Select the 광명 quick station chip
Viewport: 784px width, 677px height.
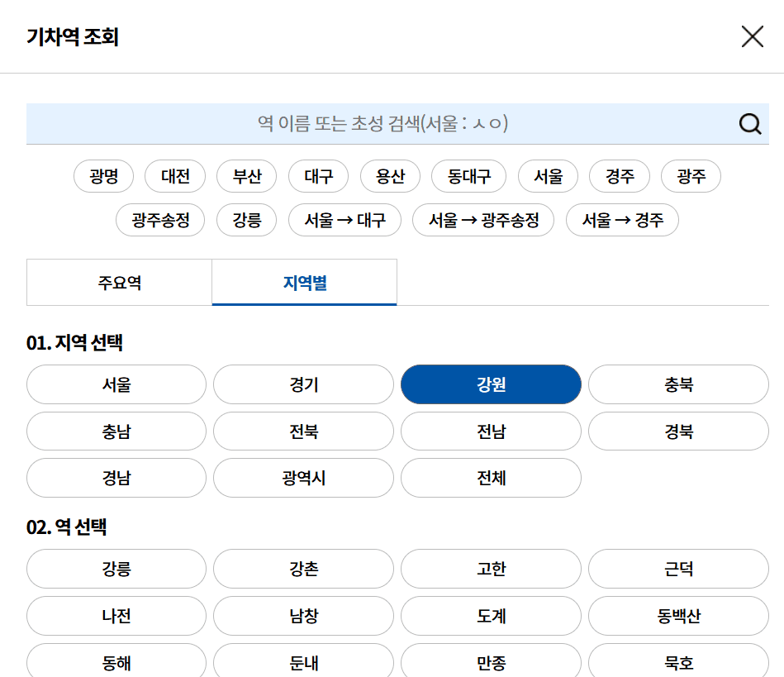pos(103,176)
